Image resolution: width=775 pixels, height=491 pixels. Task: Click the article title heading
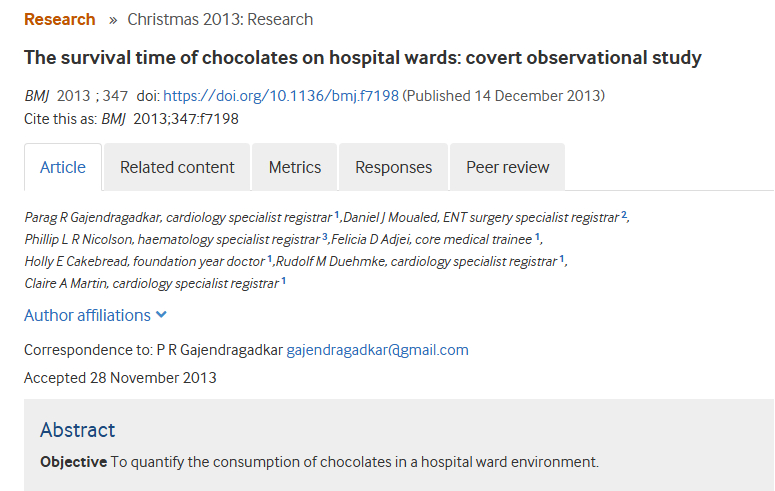pyautogui.click(x=363, y=57)
